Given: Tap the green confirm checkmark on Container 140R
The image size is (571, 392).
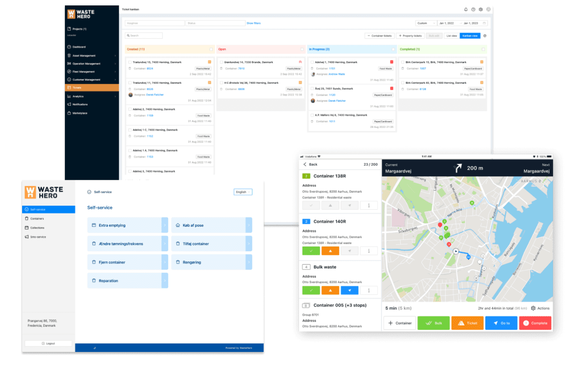Looking at the screenshot, I should coord(311,251).
